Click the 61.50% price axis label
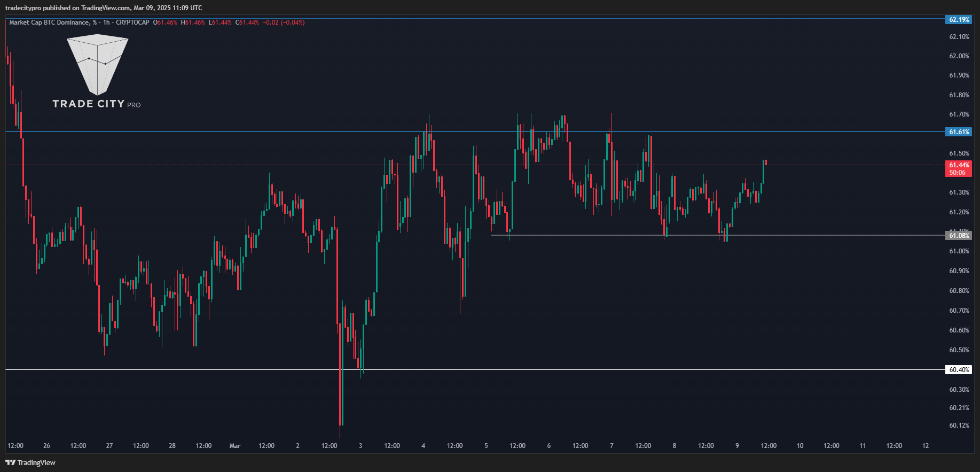This screenshot has width=980, height=472. tap(959, 153)
